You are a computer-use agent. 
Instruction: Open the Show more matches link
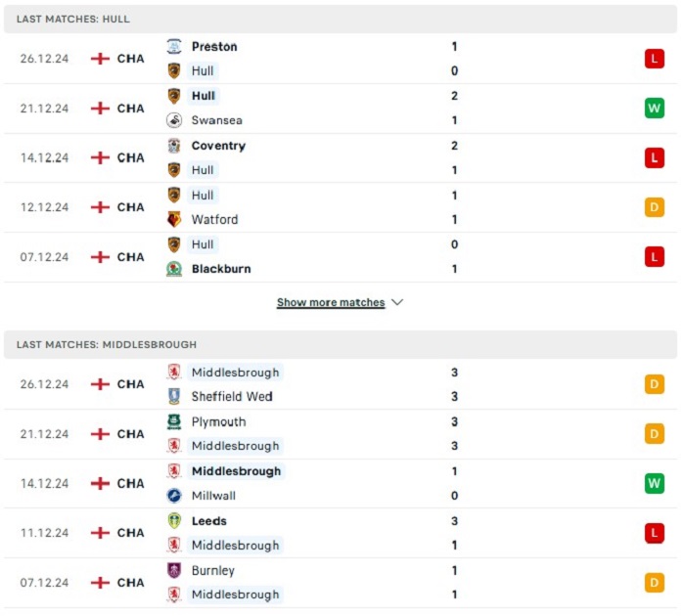[331, 302]
